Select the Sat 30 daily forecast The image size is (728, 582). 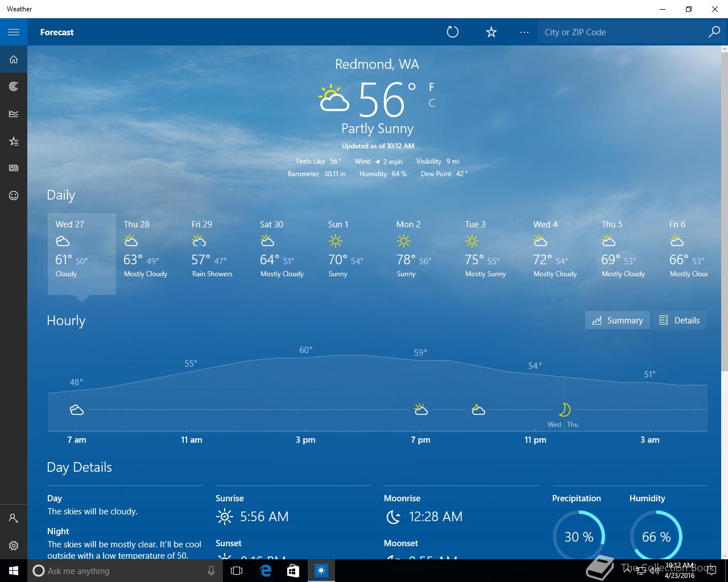click(x=287, y=253)
